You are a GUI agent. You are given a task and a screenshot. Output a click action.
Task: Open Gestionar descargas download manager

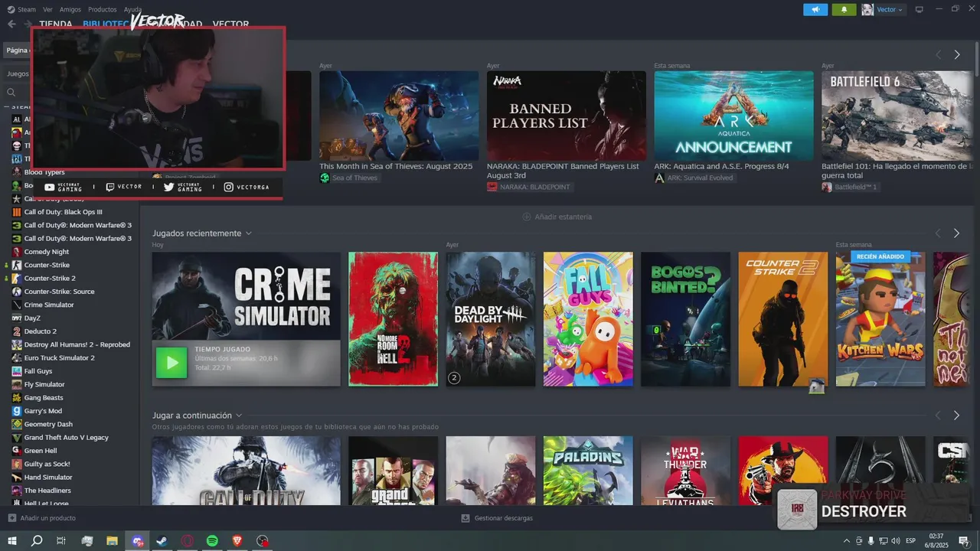pyautogui.click(x=497, y=518)
